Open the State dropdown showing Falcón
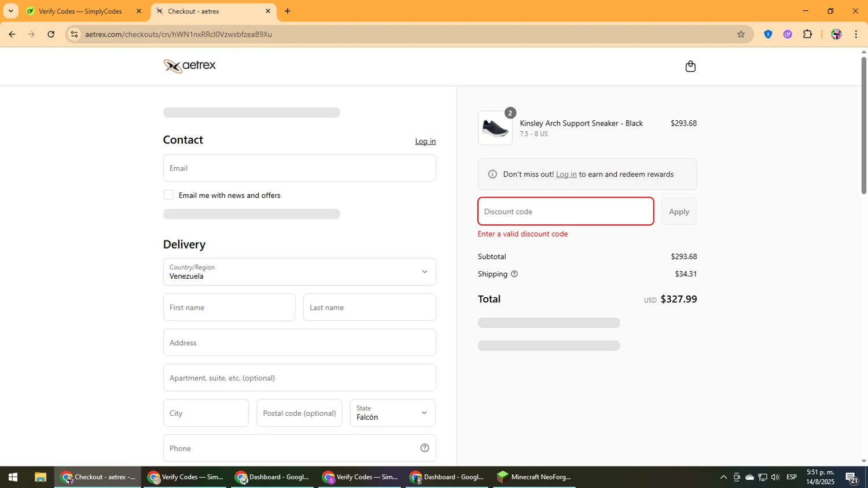Screen dimensions: 868x488 [x=392, y=413]
